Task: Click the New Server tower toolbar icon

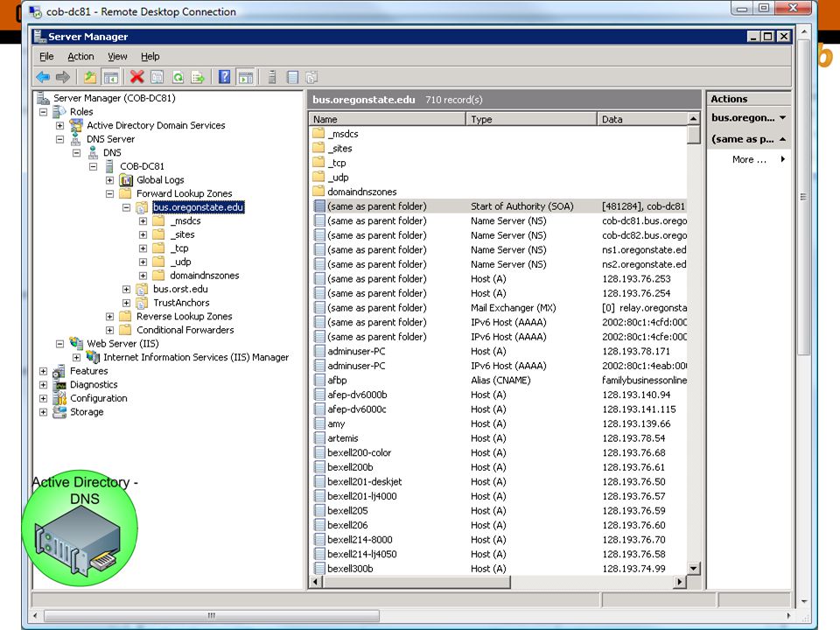Action: [271, 77]
